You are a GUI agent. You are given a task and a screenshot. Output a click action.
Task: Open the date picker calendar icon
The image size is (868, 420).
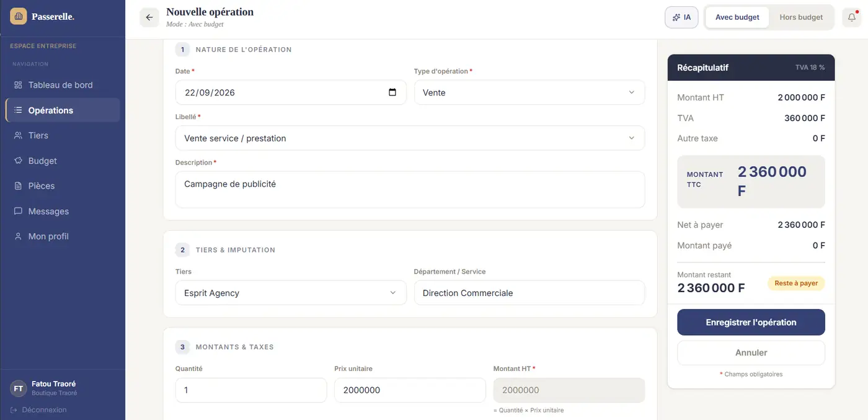(x=392, y=92)
